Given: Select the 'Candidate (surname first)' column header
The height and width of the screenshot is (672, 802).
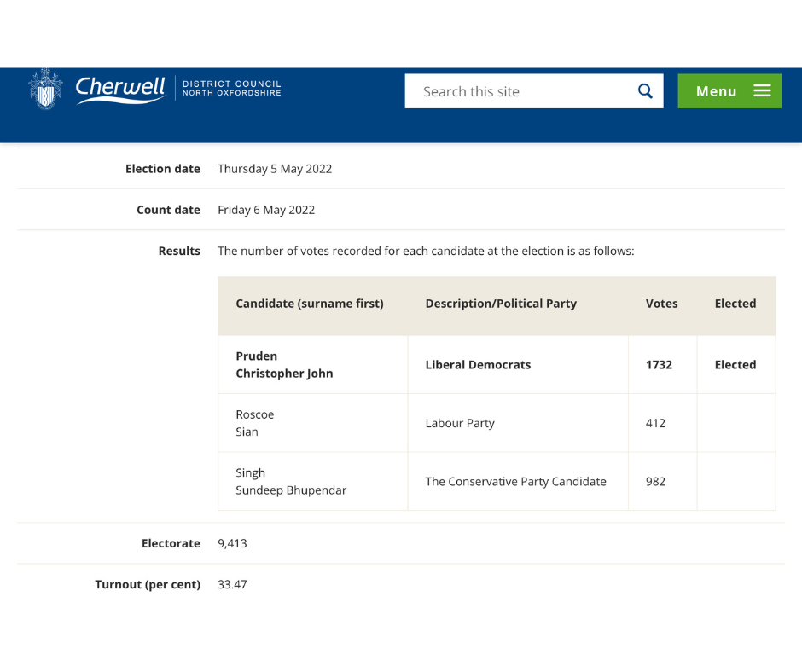Looking at the screenshot, I should pyautogui.click(x=310, y=304).
